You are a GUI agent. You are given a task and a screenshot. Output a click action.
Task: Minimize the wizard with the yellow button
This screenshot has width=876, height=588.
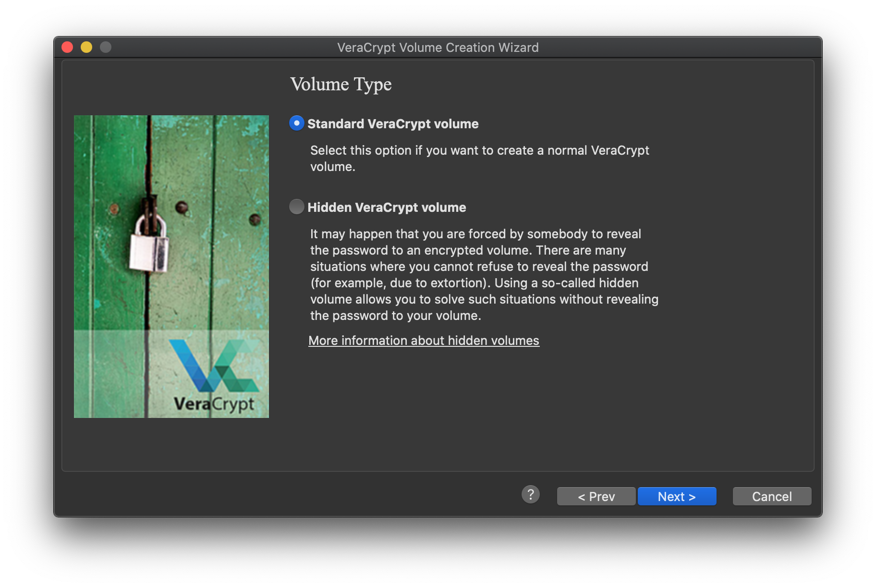pyautogui.click(x=86, y=47)
